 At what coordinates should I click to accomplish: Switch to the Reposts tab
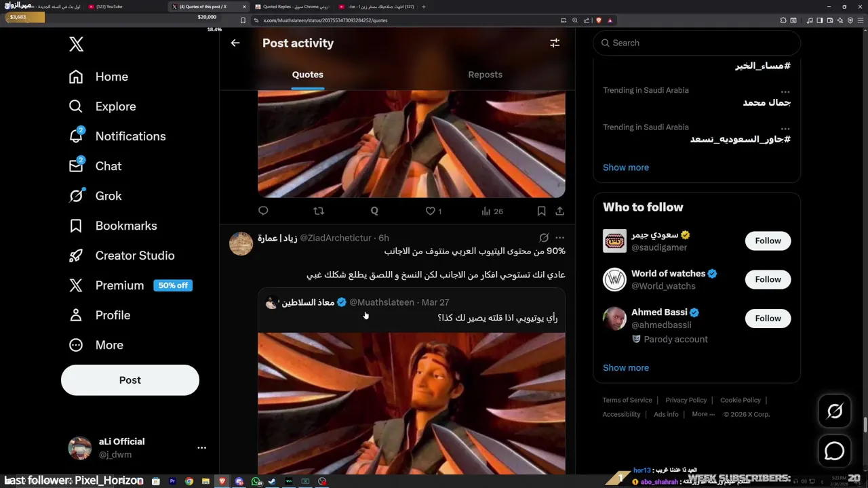(486, 75)
